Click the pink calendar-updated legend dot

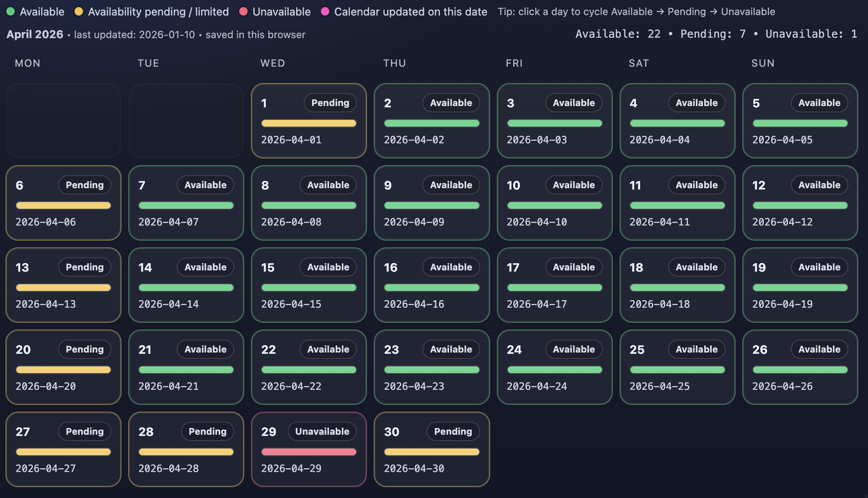tap(325, 12)
